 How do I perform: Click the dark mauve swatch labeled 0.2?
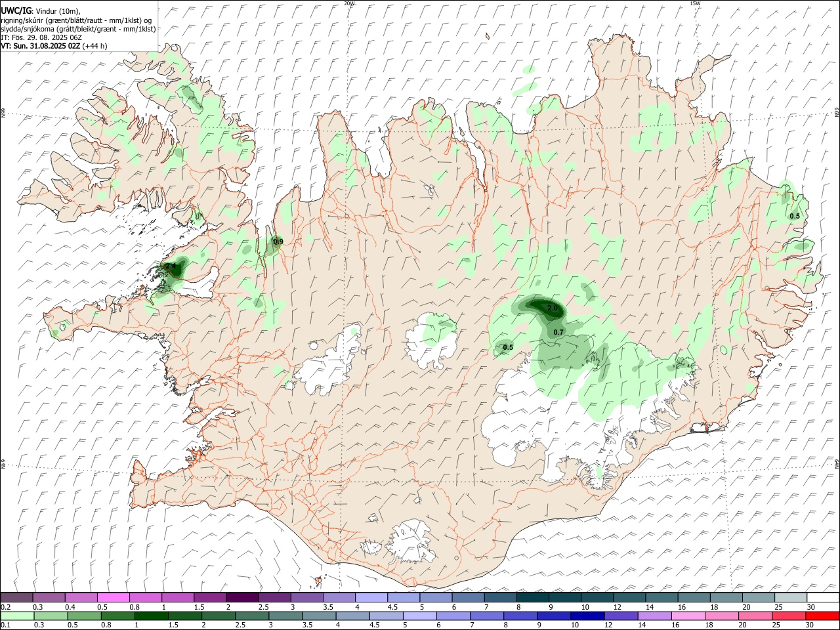tap(17, 597)
